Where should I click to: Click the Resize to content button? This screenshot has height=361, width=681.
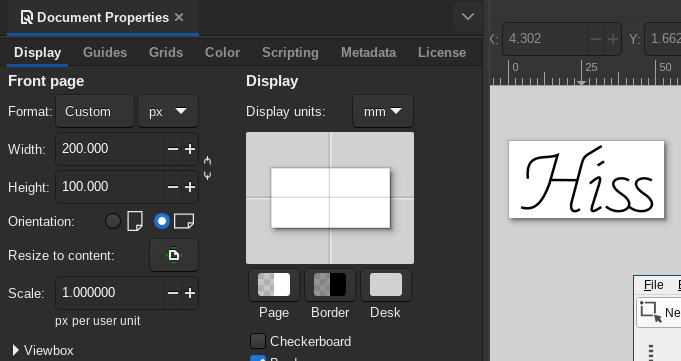[x=174, y=255]
